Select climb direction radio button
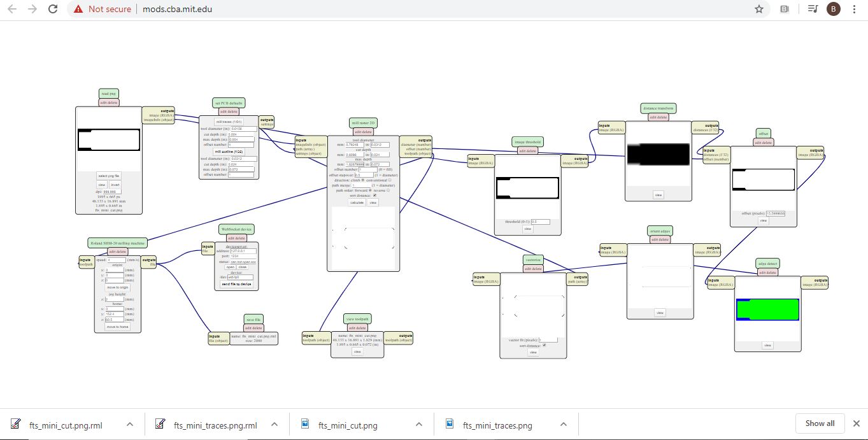The image size is (868, 440). (363, 180)
